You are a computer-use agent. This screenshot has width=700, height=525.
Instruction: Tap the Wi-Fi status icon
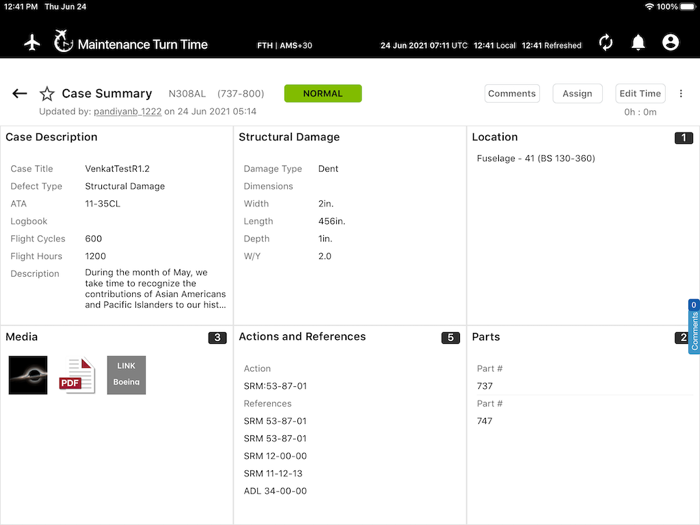tap(649, 7)
